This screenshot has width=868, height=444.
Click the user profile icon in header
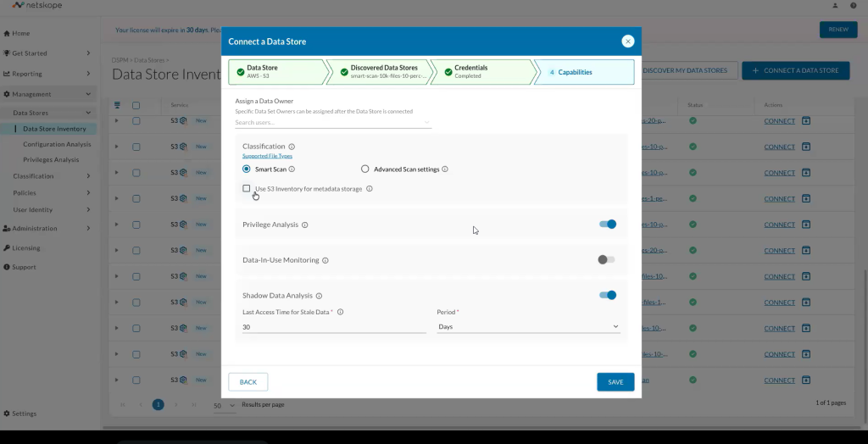835,6
